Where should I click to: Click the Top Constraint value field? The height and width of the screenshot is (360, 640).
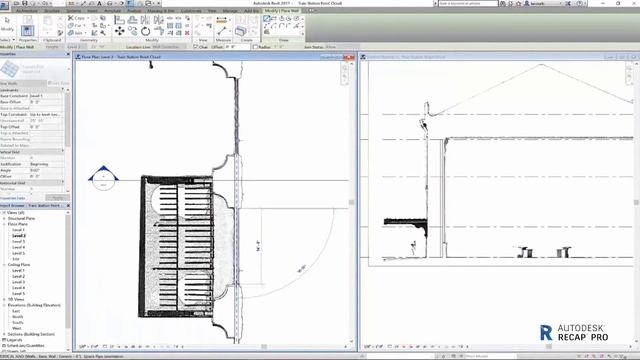point(46,114)
